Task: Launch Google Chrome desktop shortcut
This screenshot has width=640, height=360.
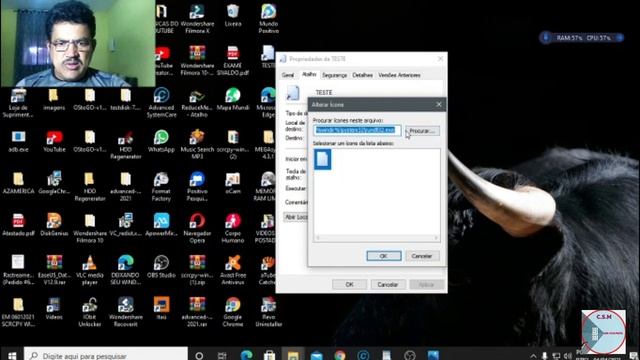Action: pos(233,312)
